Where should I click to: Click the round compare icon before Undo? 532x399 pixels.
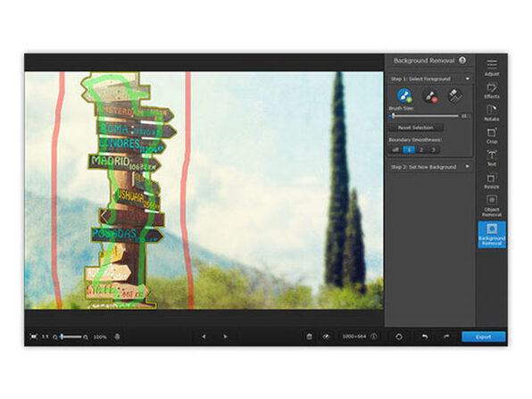399,337
